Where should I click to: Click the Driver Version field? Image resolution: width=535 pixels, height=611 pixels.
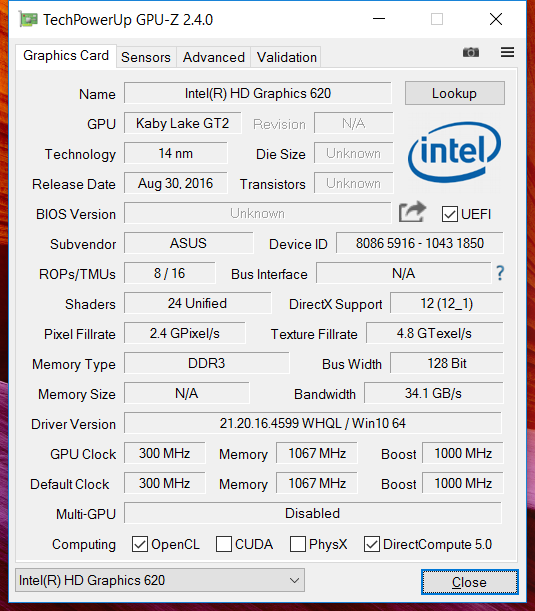click(x=313, y=423)
